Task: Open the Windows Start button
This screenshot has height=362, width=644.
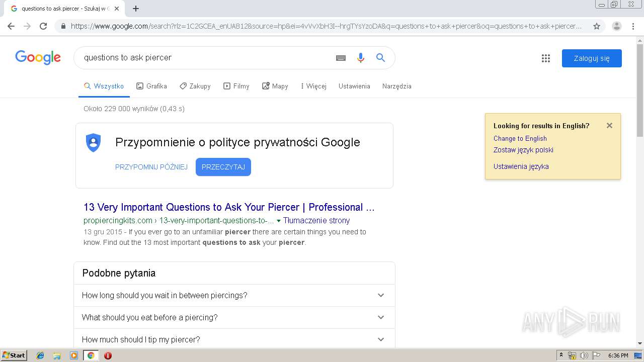Action: (14, 355)
